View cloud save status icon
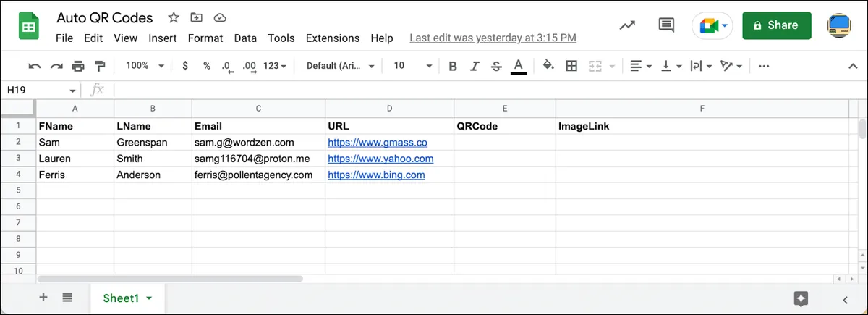This screenshot has width=868, height=315. 221,17
